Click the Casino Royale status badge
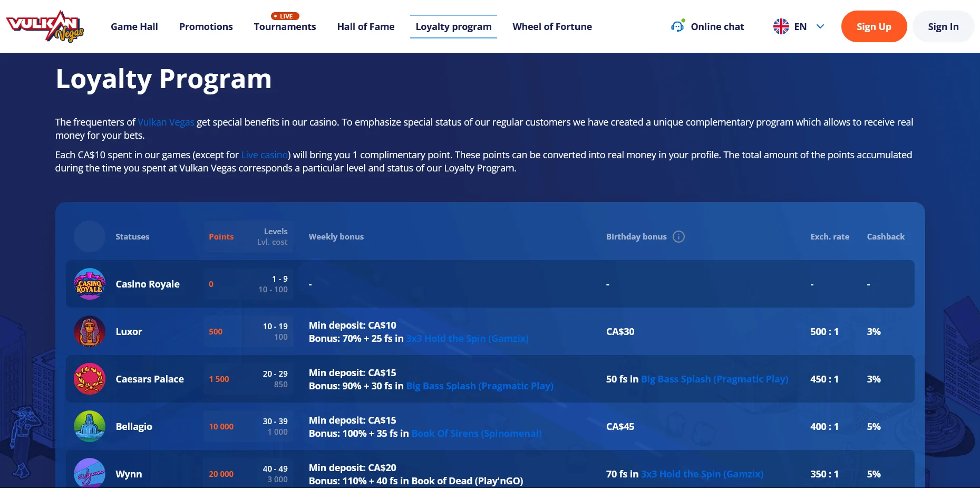 [x=90, y=284]
